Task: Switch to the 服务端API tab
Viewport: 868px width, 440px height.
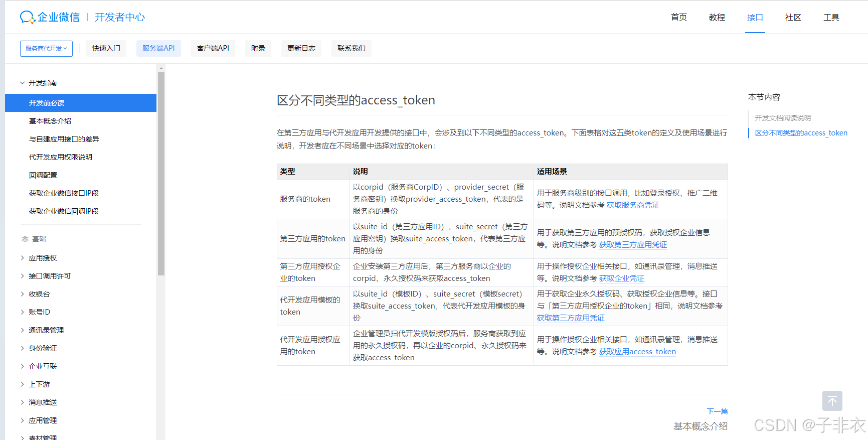Action: tap(158, 48)
